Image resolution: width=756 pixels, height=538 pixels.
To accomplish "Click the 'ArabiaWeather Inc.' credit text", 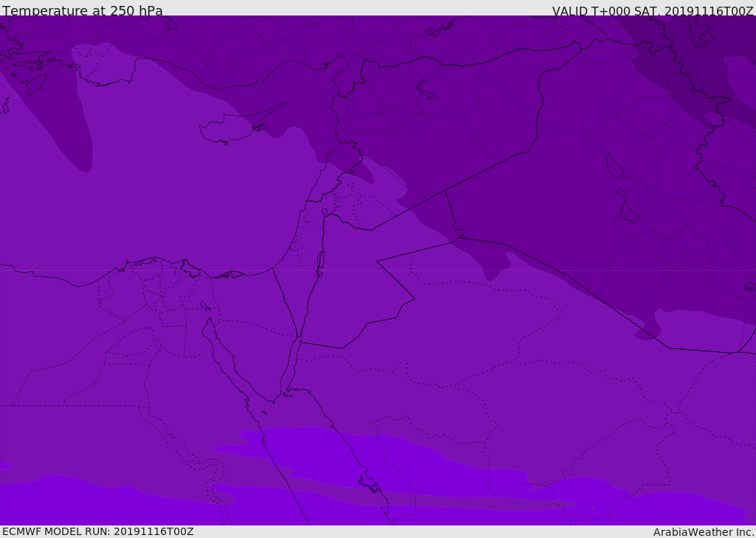I will coord(704,532).
